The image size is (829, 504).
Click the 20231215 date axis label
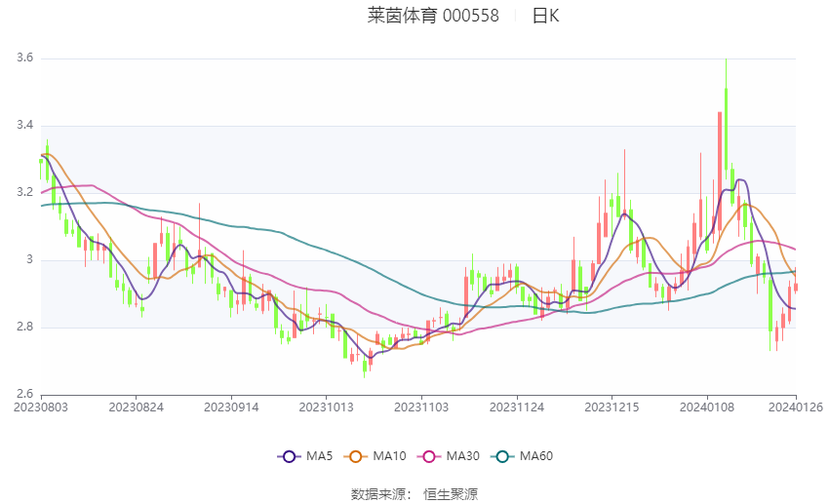(x=612, y=407)
